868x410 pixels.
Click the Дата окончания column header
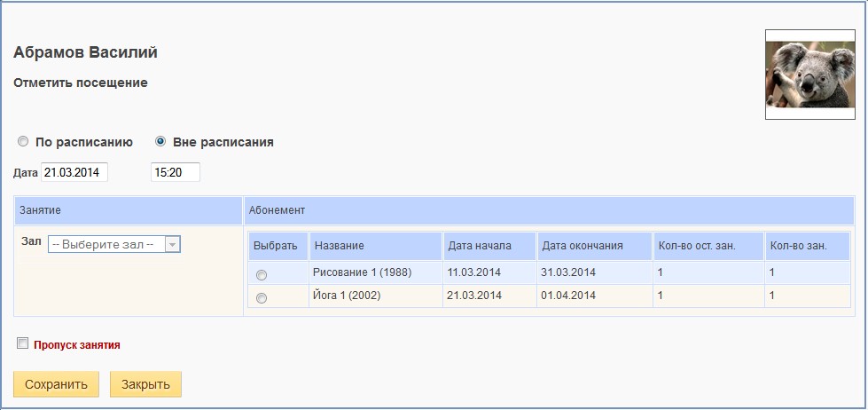595,246
